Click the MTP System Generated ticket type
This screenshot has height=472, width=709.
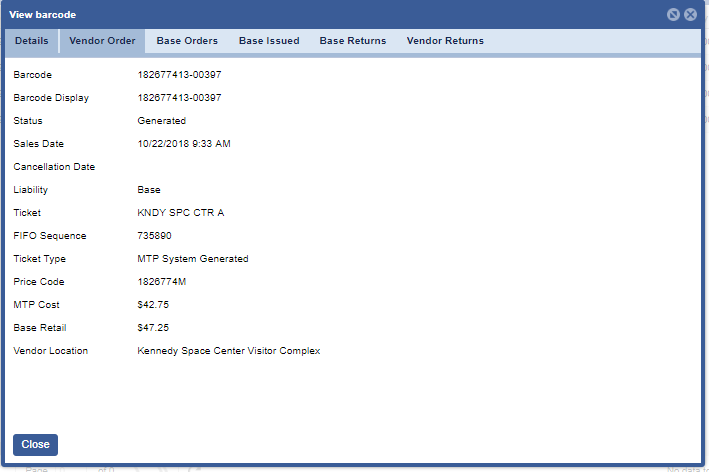[193, 259]
